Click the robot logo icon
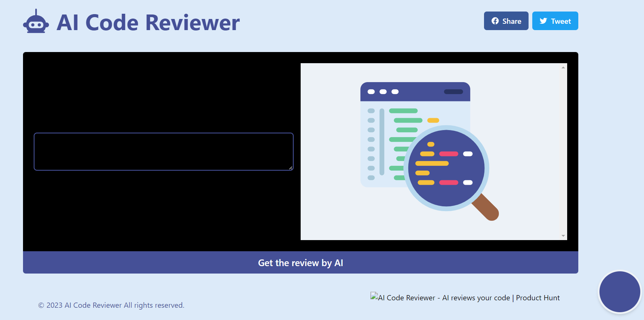Screen dimensions: 644x320 36,22
